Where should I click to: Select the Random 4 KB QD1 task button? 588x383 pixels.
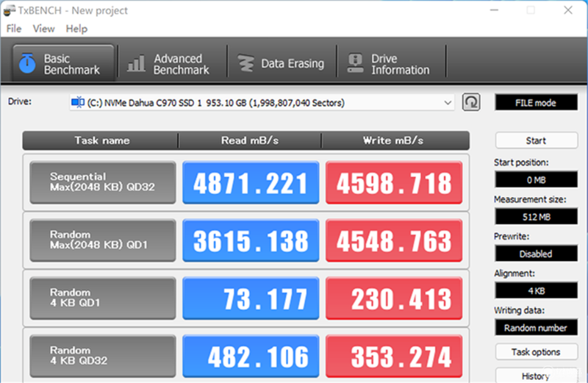pos(103,298)
